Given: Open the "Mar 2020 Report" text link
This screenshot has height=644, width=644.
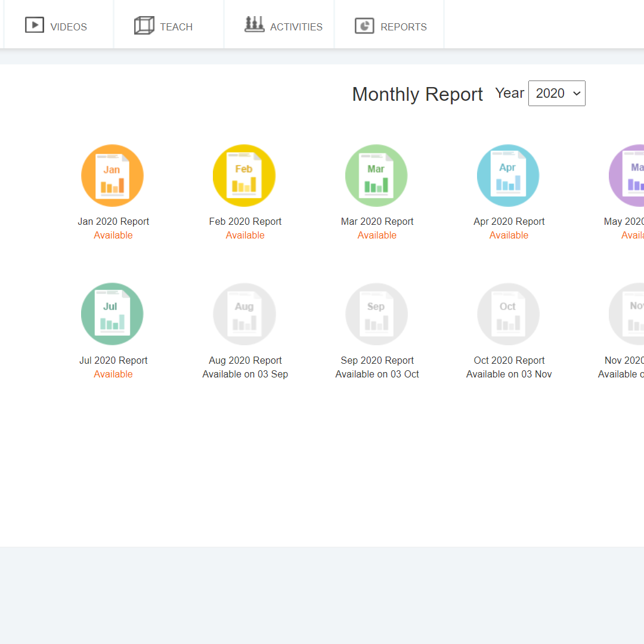Looking at the screenshot, I should coord(377,221).
